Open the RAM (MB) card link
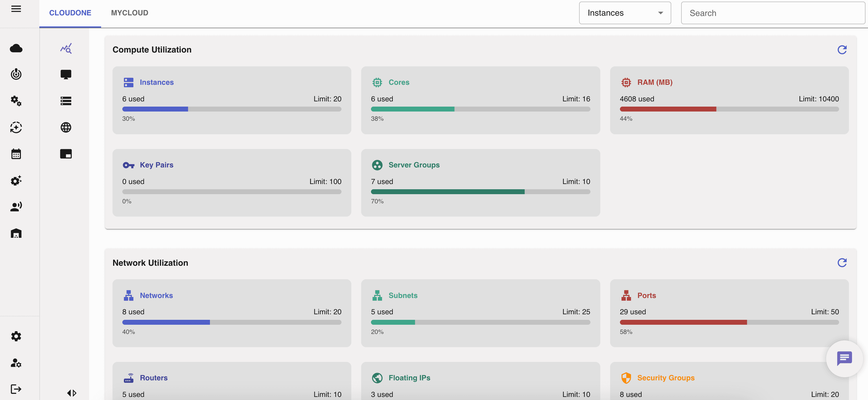Viewport: 868px width, 400px height. (655, 83)
